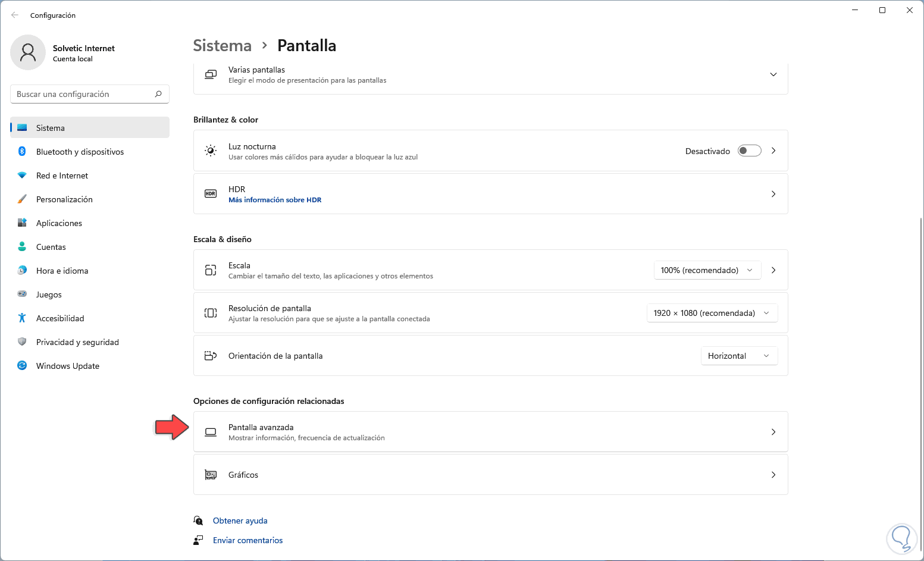Click the Enviar comentarios link
Viewport: 924px width, 561px height.
click(248, 540)
